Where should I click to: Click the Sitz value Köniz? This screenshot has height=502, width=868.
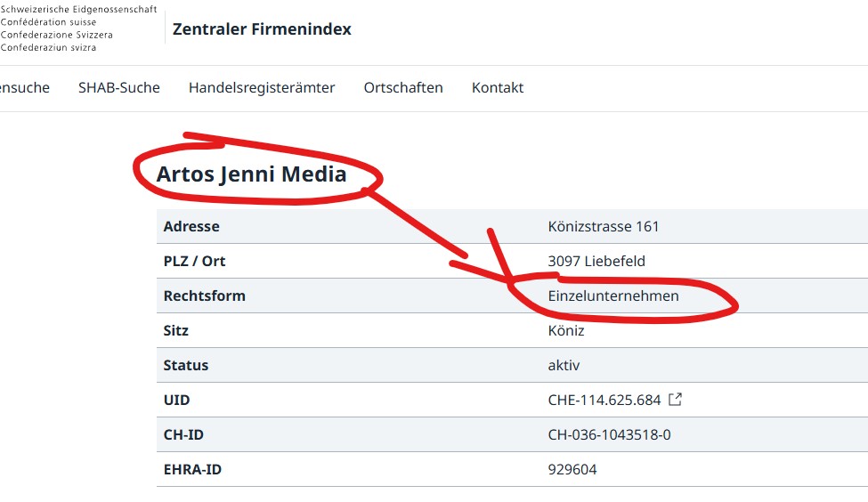[x=566, y=330]
